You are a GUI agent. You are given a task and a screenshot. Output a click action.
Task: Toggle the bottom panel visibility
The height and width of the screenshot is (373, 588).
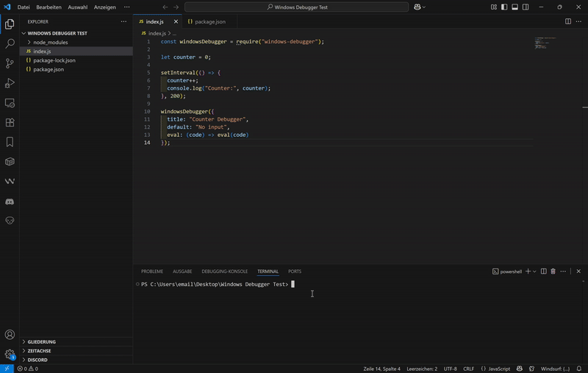(x=514, y=7)
